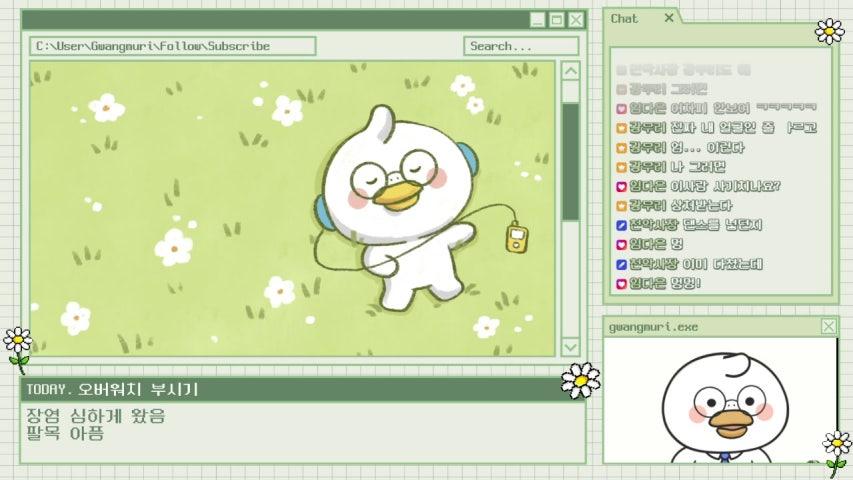The width and height of the screenshot is (853, 480).
Task: Click the star badge beside 엄... 이런다 message
Action: 622,147
